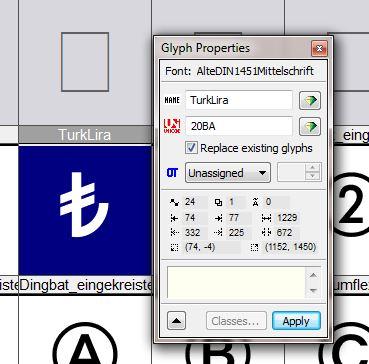This screenshot has height=364, width=369.
Task: Click the NAME label icon
Action: [172, 100]
